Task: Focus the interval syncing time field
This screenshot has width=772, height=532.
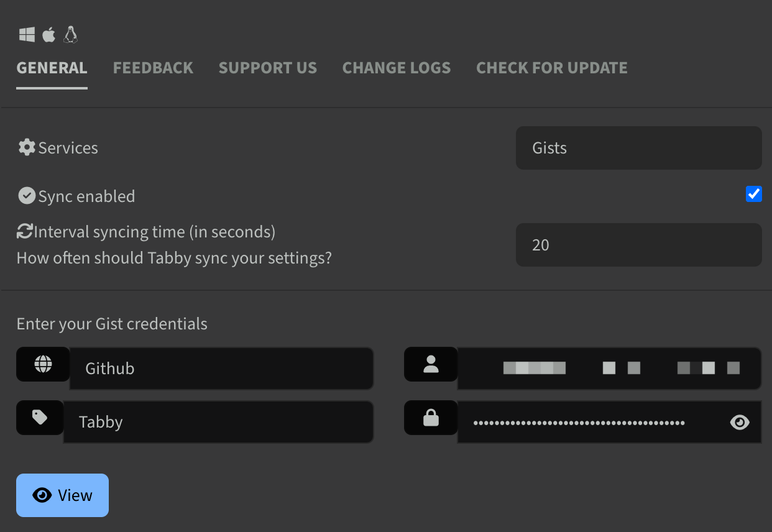Action: click(x=638, y=245)
